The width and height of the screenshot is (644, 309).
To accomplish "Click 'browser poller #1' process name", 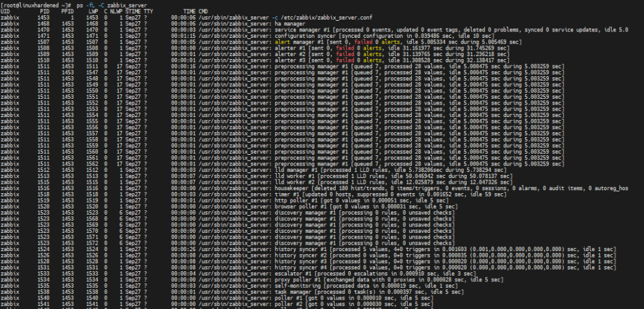I will (300, 206).
